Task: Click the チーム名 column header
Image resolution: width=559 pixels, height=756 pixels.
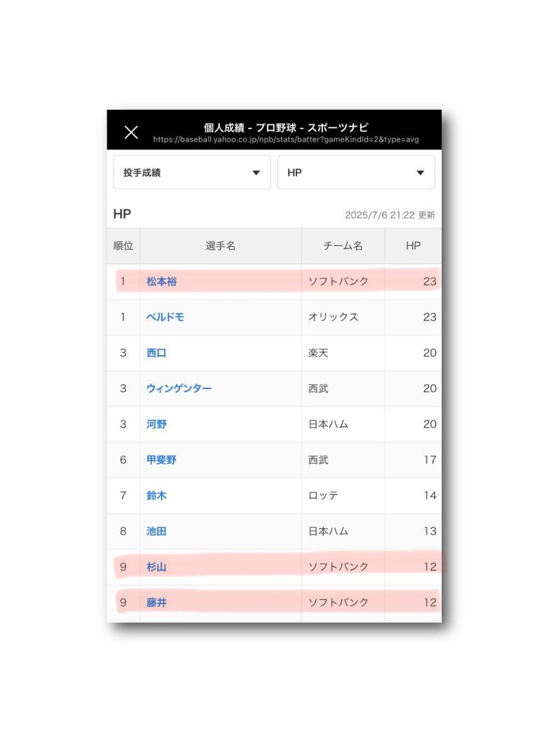Action: (x=343, y=246)
